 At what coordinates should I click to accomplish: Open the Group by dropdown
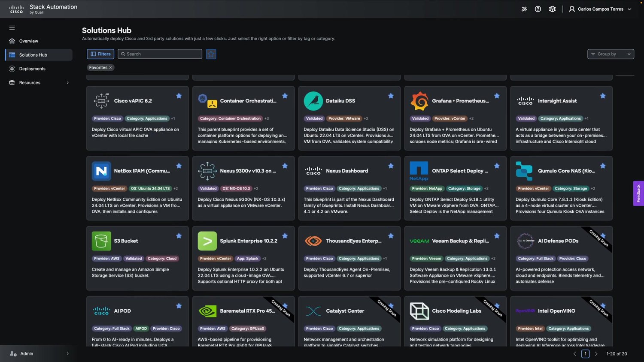point(611,54)
